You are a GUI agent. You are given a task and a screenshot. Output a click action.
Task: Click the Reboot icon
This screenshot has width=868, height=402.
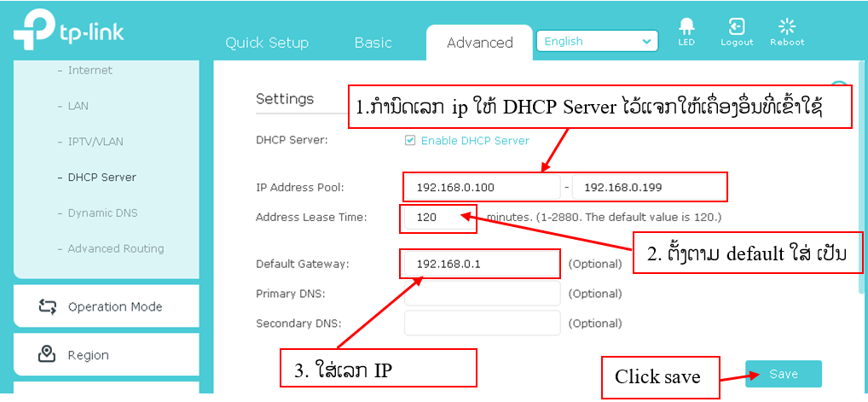[786, 27]
